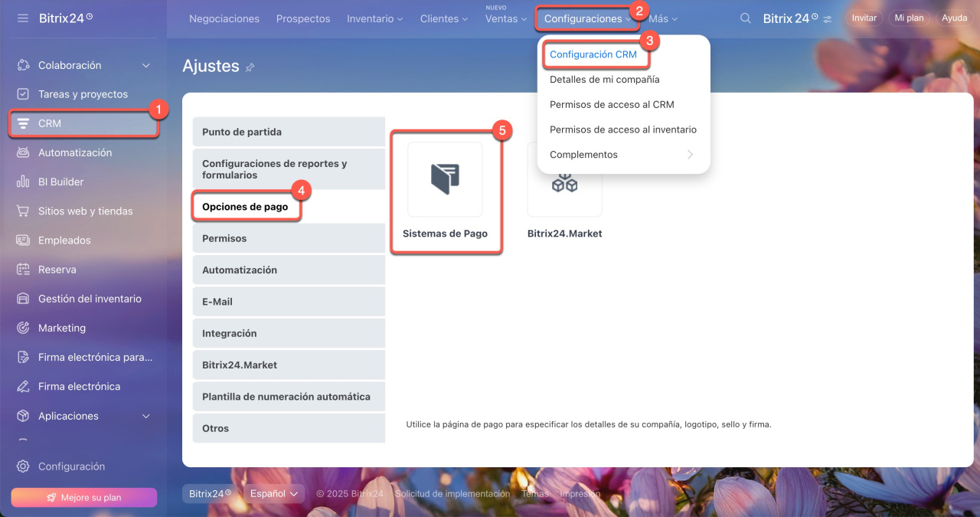980x517 pixels.
Task: Select the Bitrix24.Market settings tab
Action: point(289,365)
